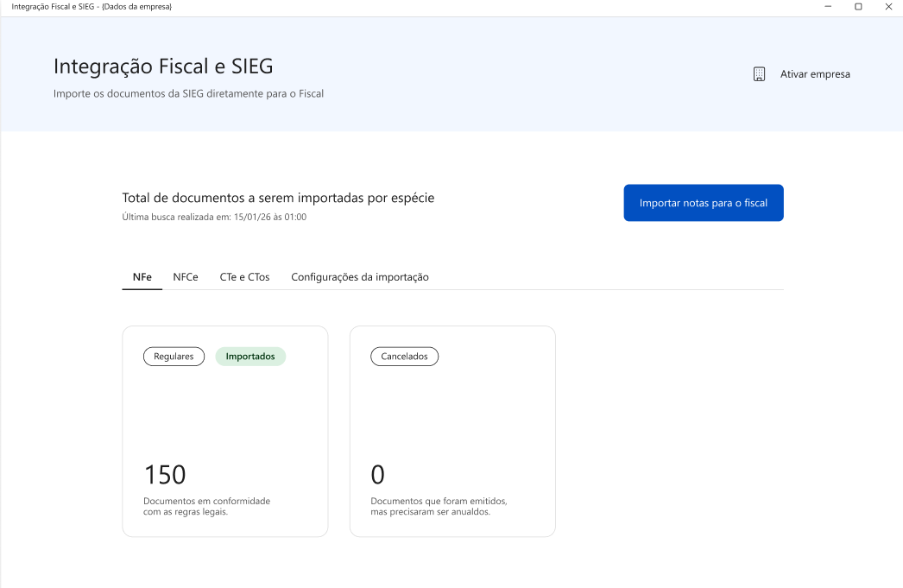Click Importar notas para o fiscal button
This screenshot has width=903, height=588.
(704, 203)
